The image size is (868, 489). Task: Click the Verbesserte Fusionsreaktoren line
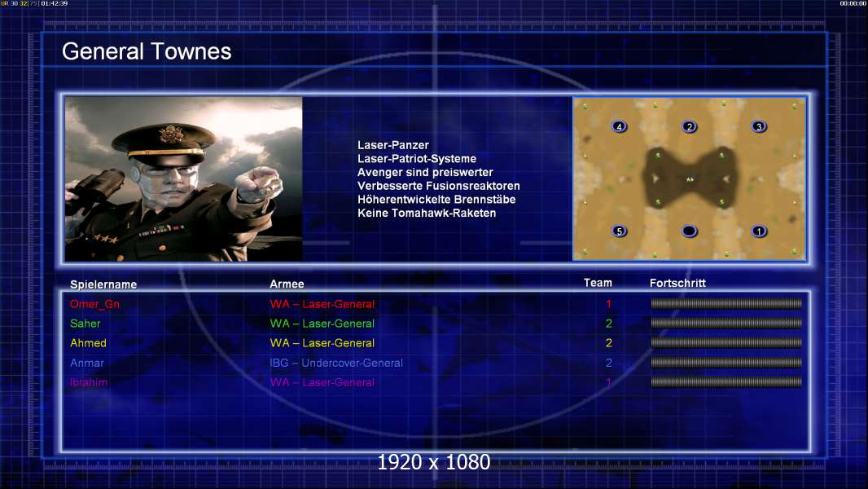(x=438, y=186)
